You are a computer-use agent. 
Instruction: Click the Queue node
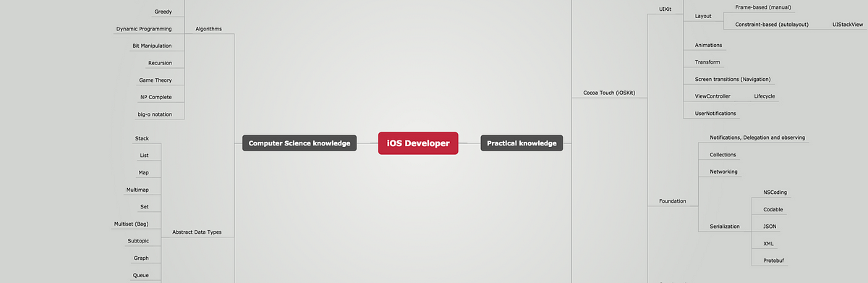point(140,275)
